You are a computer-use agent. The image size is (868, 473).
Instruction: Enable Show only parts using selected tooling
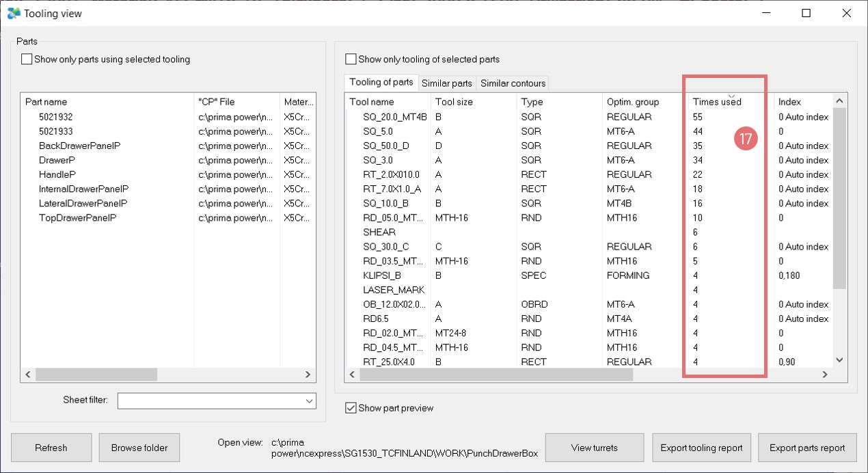(x=27, y=59)
